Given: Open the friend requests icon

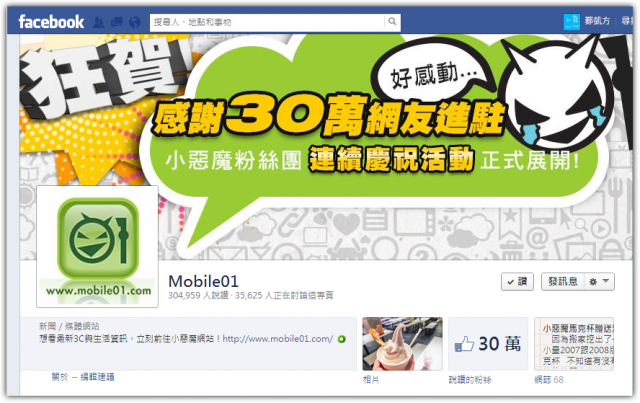Looking at the screenshot, I should click(x=98, y=22).
